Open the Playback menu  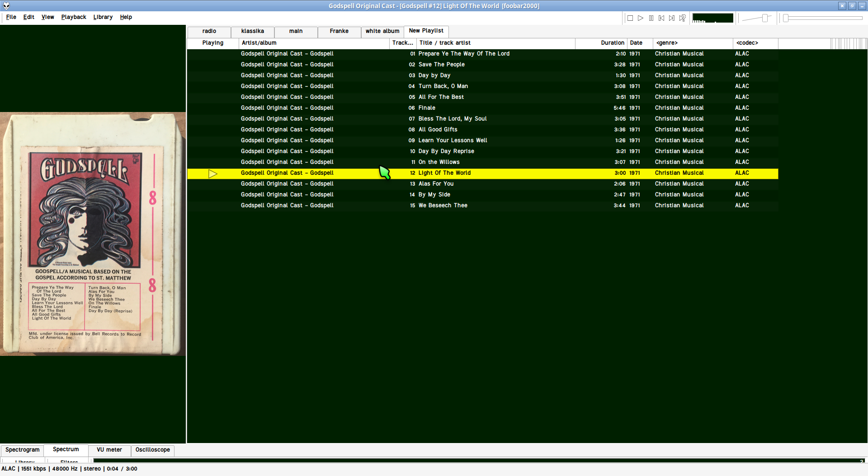(74, 17)
